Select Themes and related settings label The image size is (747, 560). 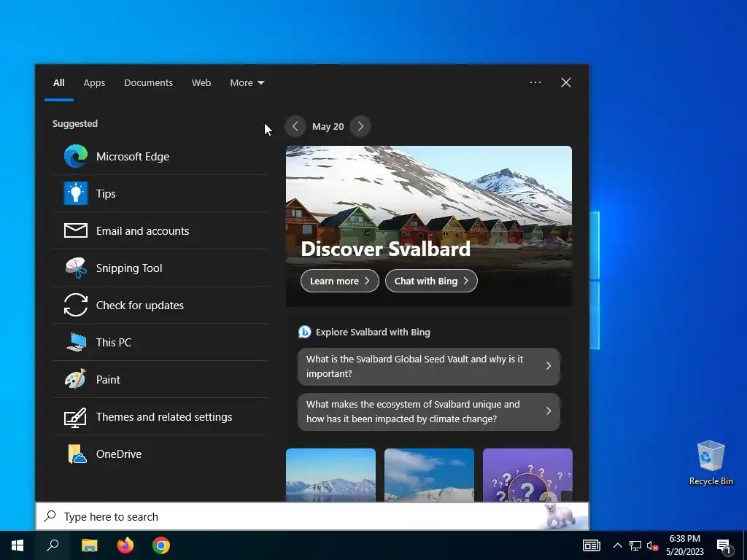coord(164,416)
